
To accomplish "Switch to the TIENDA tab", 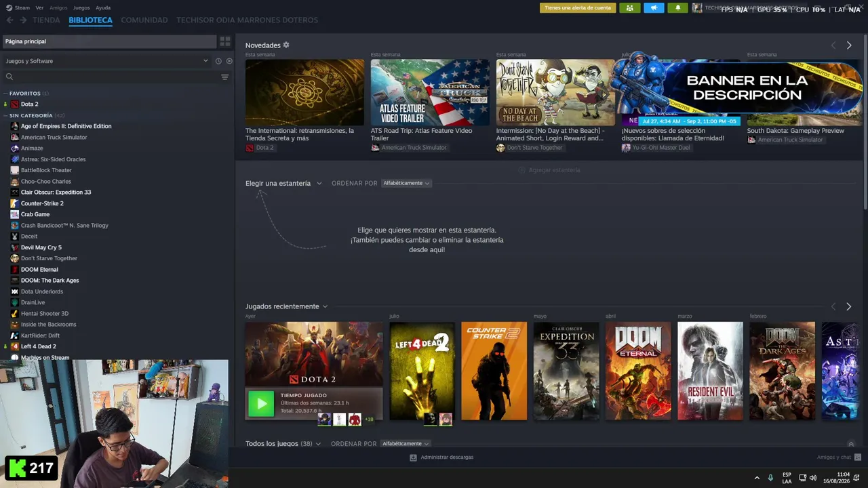I will [x=46, y=20].
